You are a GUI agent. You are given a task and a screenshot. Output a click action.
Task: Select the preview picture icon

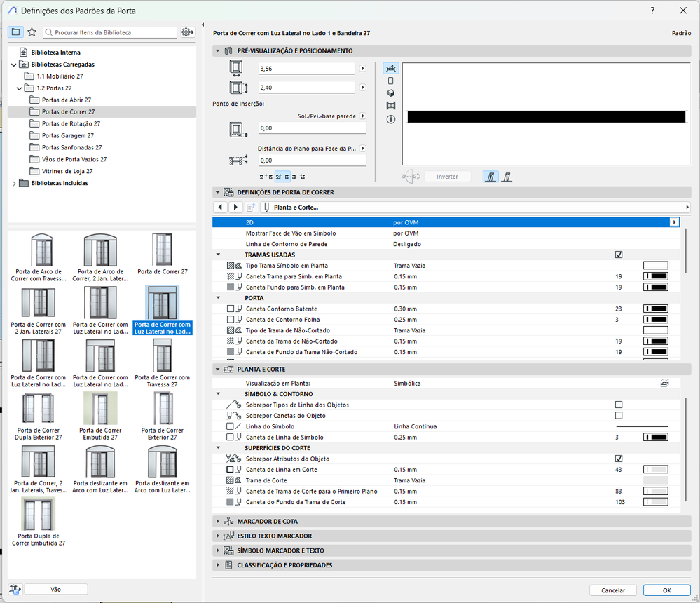390,106
